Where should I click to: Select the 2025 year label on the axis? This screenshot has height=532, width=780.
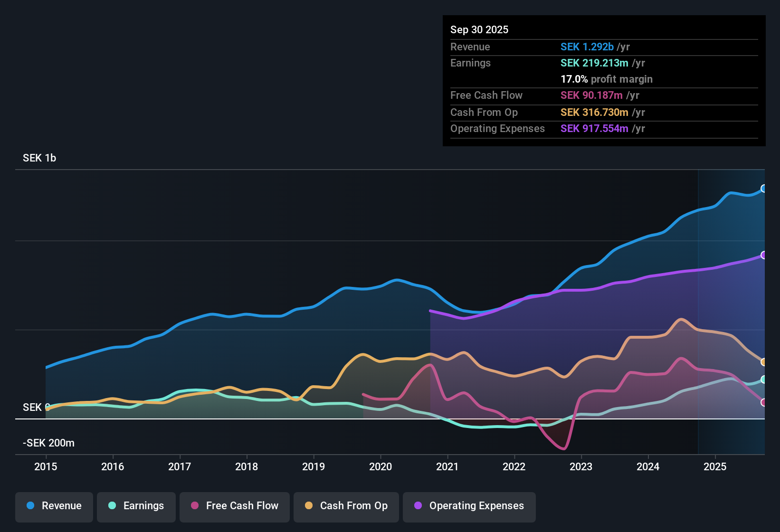pyautogui.click(x=715, y=467)
